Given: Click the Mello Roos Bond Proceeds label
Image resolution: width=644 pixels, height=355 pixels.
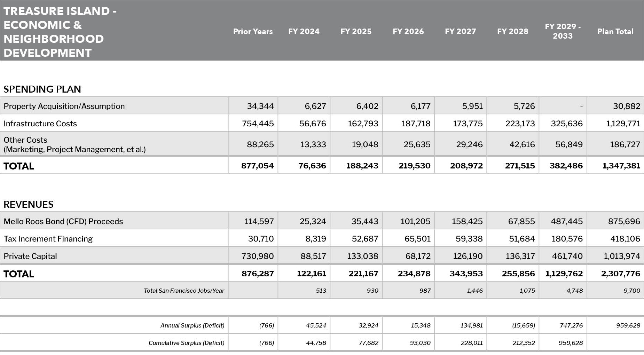Looking at the screenshot, I should (x=63, y=221).
